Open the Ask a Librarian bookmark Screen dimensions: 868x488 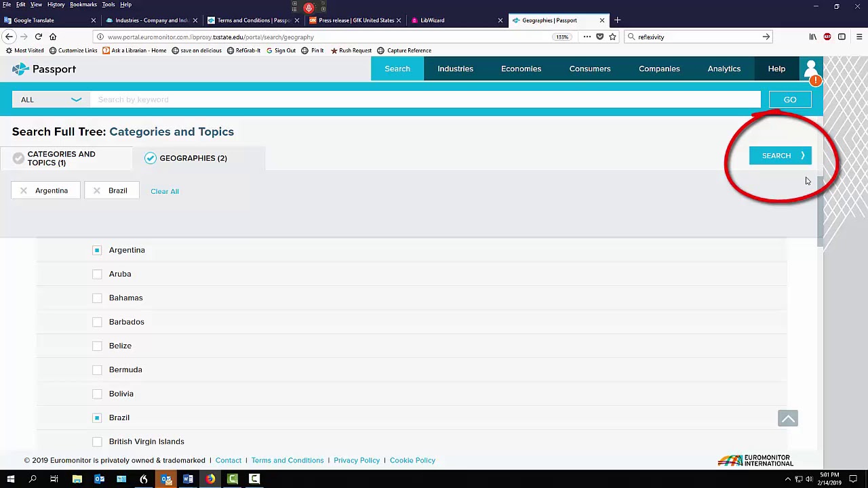click(134, 50)
